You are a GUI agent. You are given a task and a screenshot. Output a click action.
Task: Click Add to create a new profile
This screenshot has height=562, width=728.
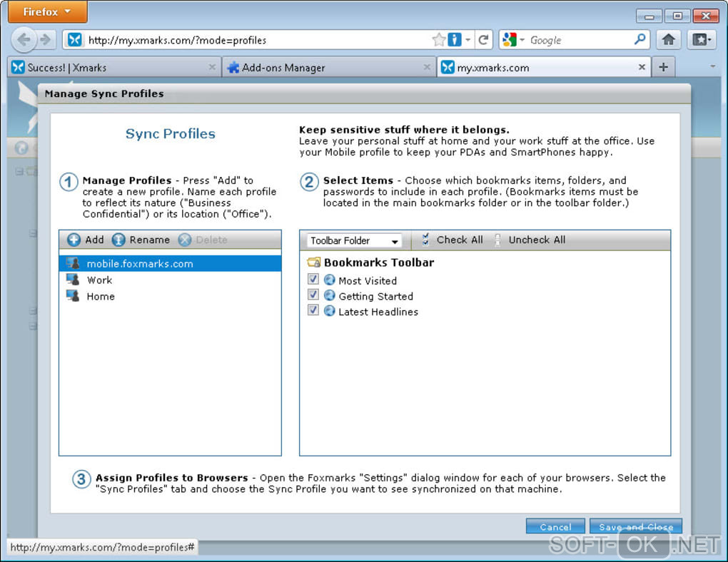tap(86, 240)
